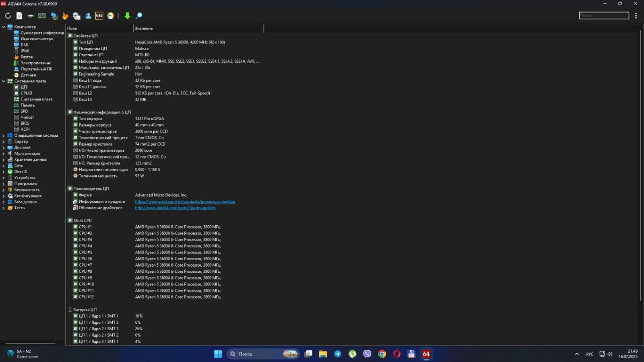This screenshot has height=362, width=644.
Task: Expand the Операционная система node
Action: pos(4,136)
